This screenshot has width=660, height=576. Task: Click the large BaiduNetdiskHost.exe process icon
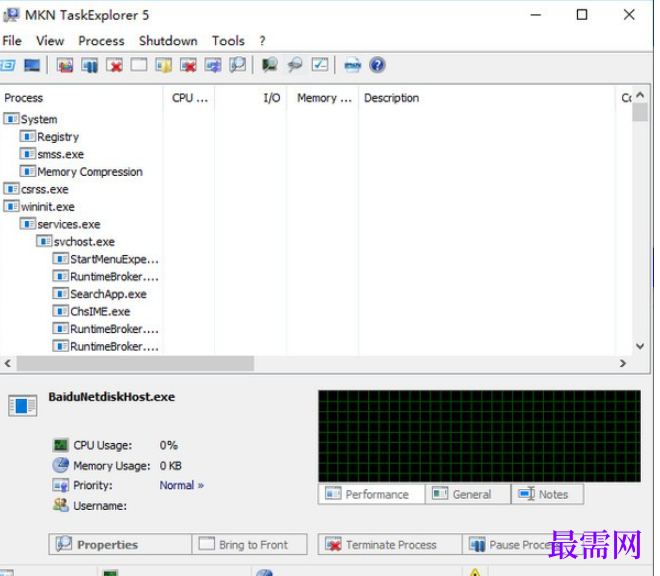[x=23, y=406]
